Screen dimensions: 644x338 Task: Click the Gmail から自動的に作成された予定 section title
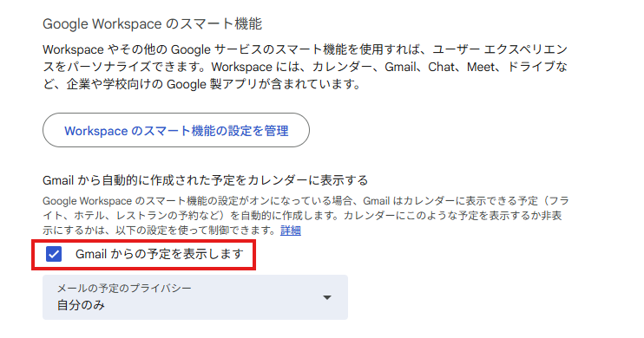pos(206,180)
